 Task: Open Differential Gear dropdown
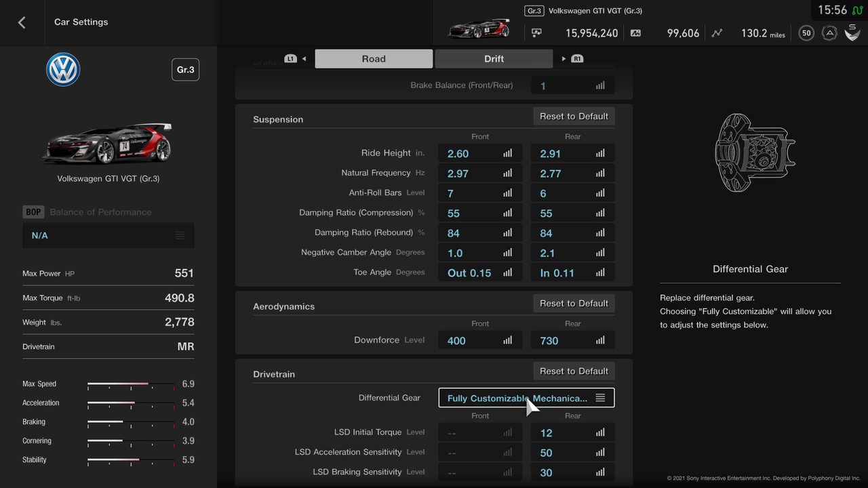[527, 398]
